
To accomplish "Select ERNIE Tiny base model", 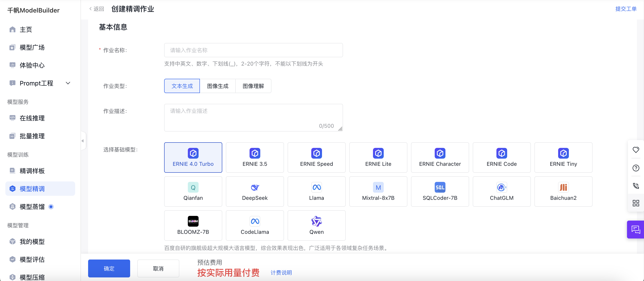I will 563,157.
